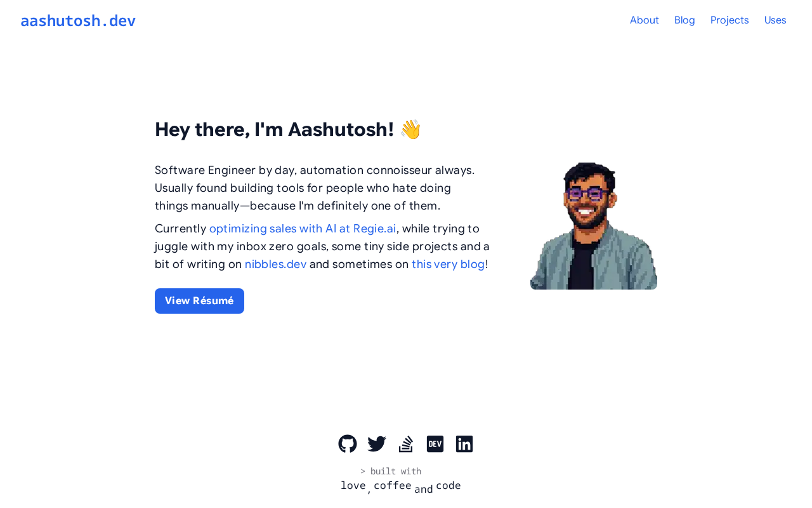The width and height of the screenshot is (812, 508).
Task: Follow the 'this very blog' link
Action: 449,264
